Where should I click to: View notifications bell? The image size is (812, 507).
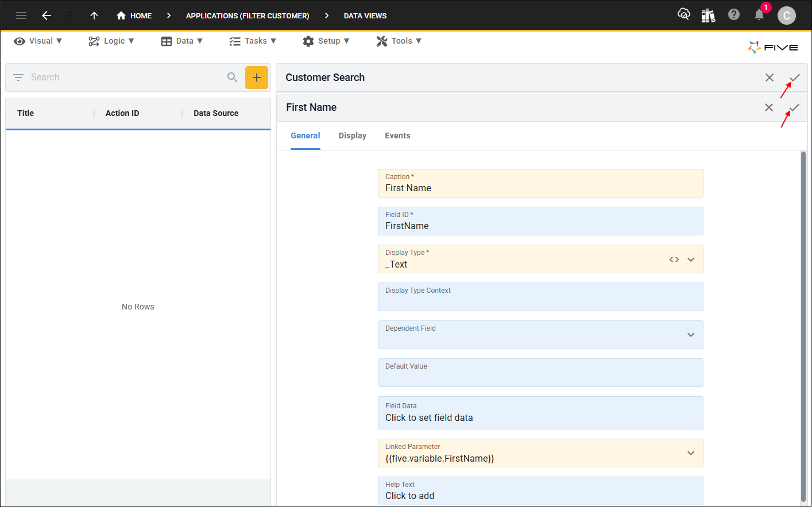(759, 15)
